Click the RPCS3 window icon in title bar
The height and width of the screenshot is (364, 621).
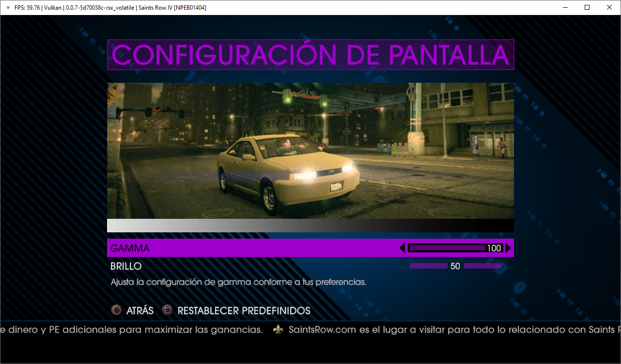pos(8,7)
